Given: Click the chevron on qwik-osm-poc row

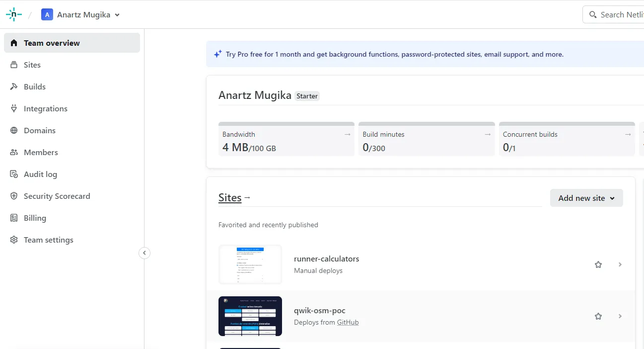Looking at the screenshot, I should pyautogui.click(x=620, y=316).
